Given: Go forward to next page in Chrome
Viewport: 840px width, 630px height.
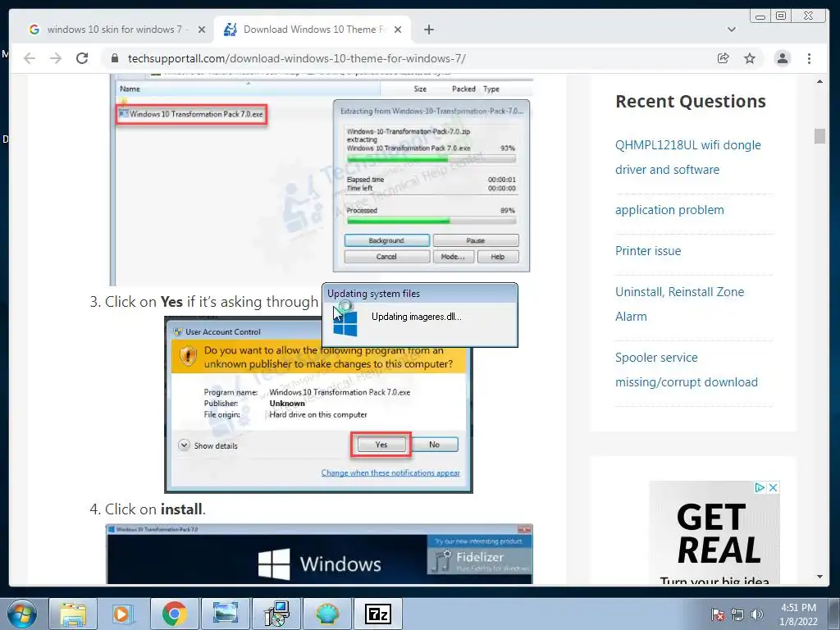Looking at the screenshot, I should 56,58.
